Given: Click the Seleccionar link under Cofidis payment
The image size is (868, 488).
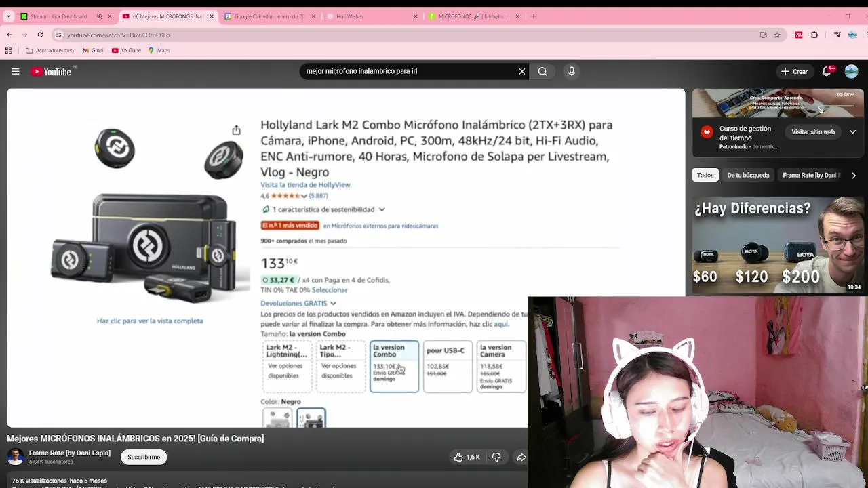Looking at the screenshot, I should click(x=330, y=290).
